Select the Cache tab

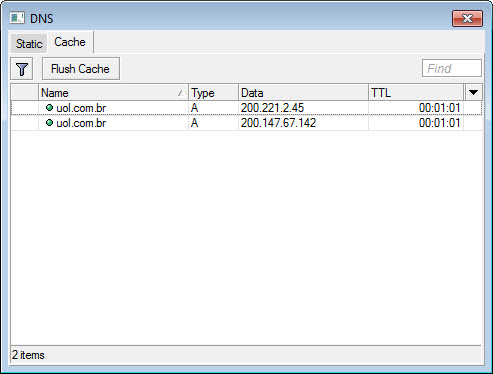pos(70,42)
